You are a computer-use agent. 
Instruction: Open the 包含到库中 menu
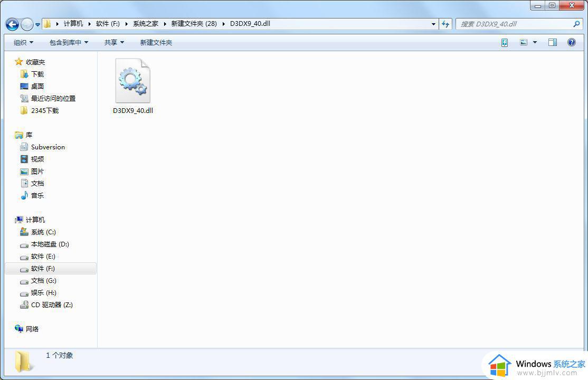69,42
